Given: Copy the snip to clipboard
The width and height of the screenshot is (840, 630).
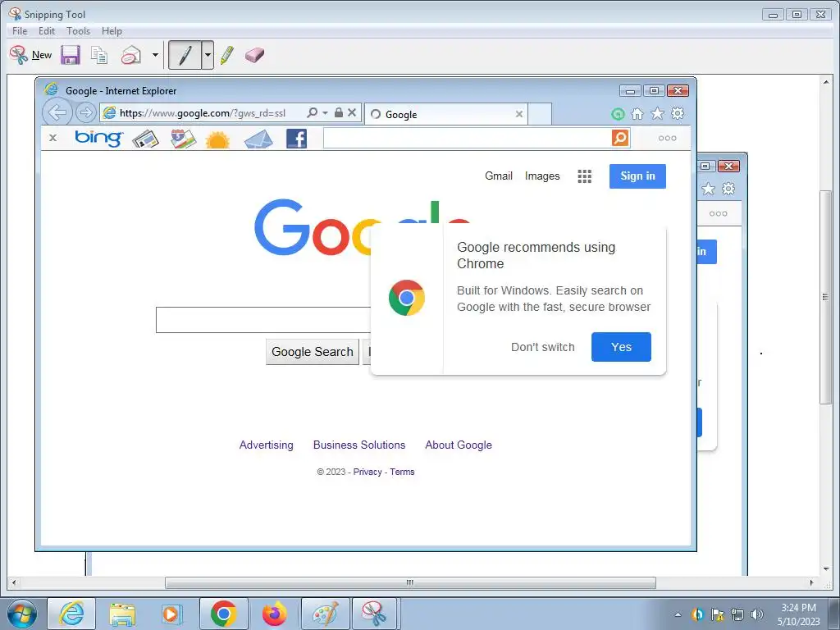Looking at the screenshot, I should 99,55.
